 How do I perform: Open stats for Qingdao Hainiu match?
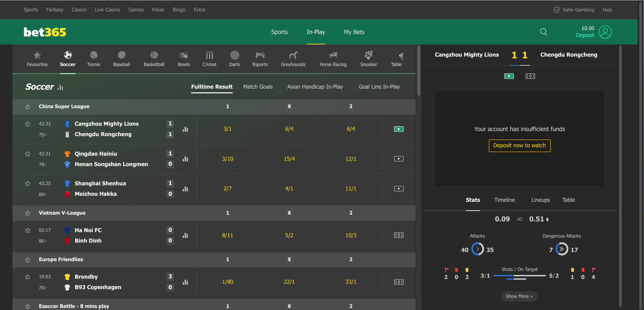pyautogui.click(x=185, y=159)
